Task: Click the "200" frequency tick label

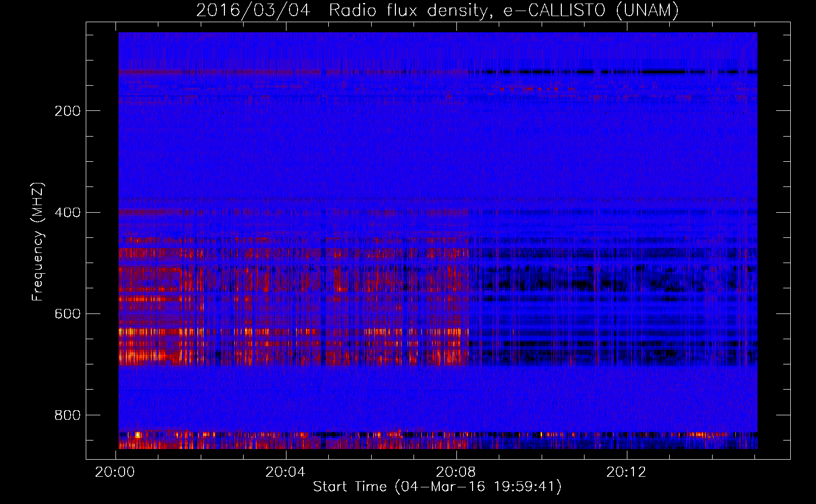Action: 68,111
